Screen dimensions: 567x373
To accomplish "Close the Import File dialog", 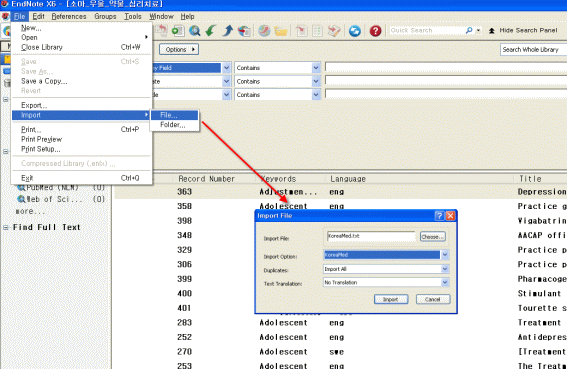I will tap(450, 216).
